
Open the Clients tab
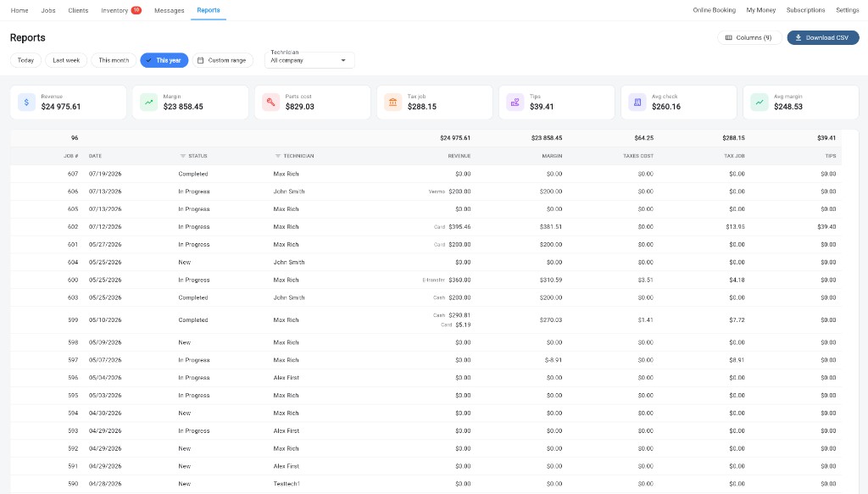78,10
